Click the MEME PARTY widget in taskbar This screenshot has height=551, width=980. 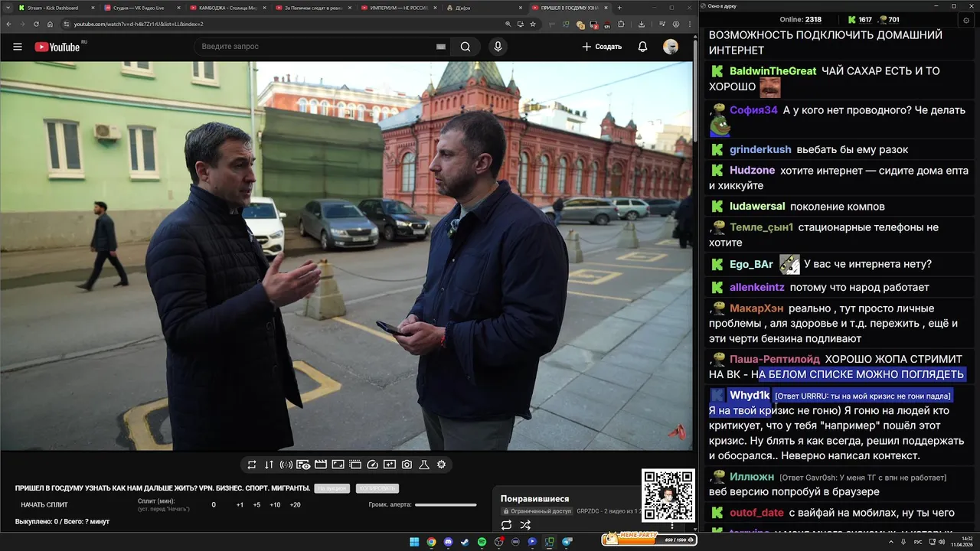point(648,539)
